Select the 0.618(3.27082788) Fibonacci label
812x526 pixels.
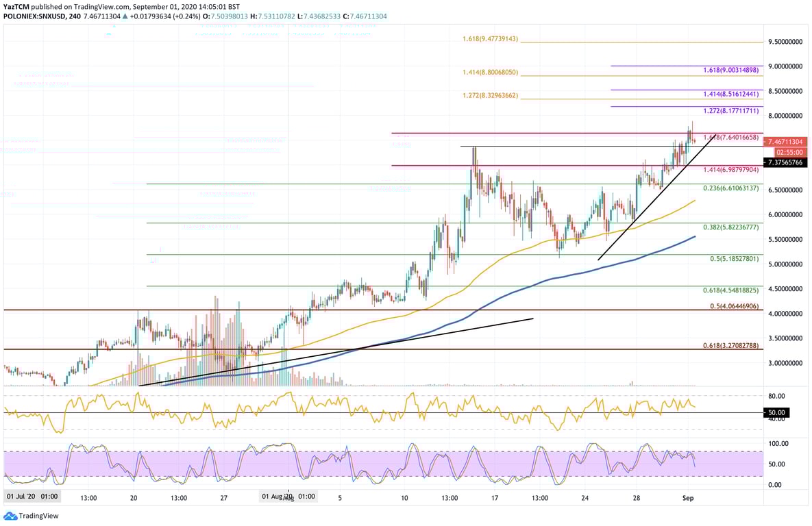(732, 347)
